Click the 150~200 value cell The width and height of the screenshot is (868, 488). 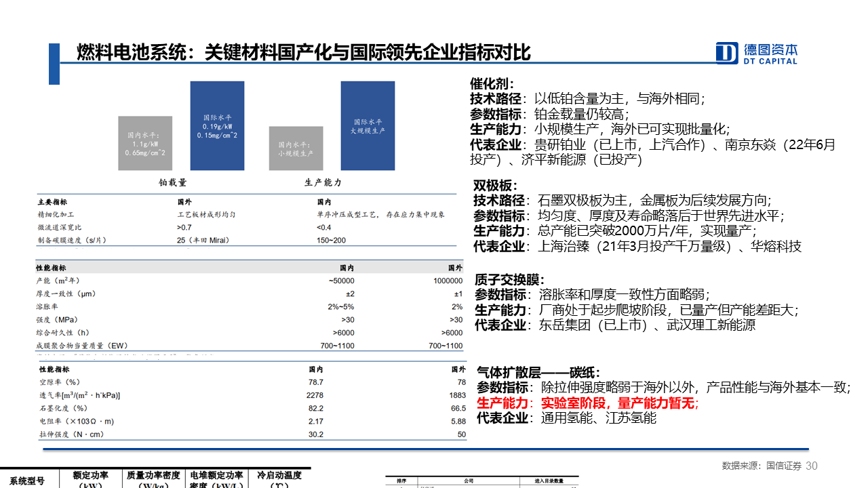[x=331, y=241]
